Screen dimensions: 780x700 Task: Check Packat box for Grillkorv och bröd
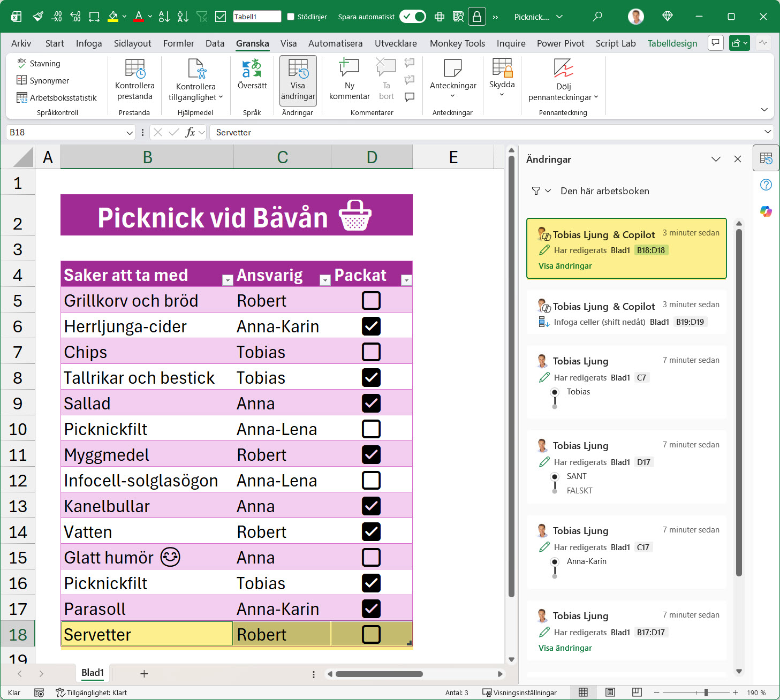(372, 300)
